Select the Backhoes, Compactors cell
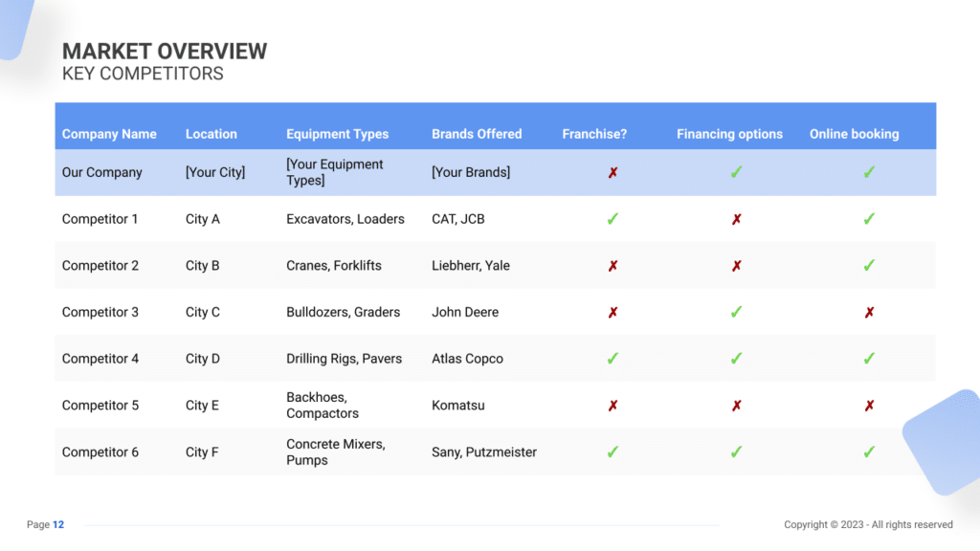 click(323, 406)
